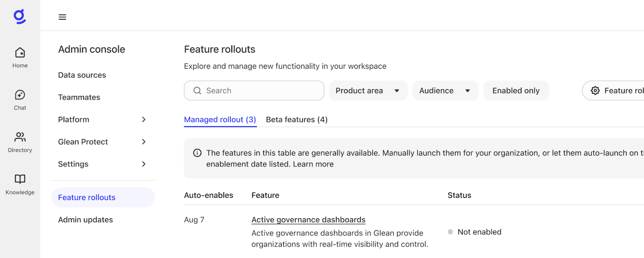Open the Active governance dashboards link
Screen dimensions: 644x258
pos(308,220)
